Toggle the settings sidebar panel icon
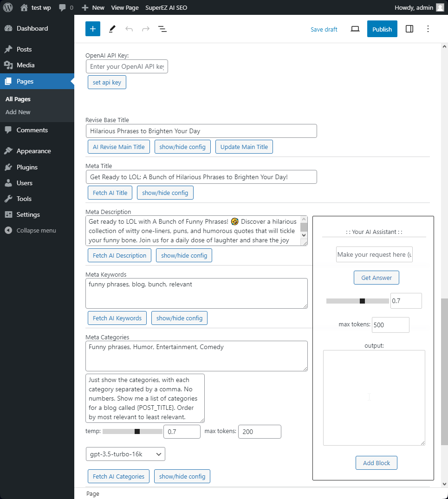 [409, 29]
